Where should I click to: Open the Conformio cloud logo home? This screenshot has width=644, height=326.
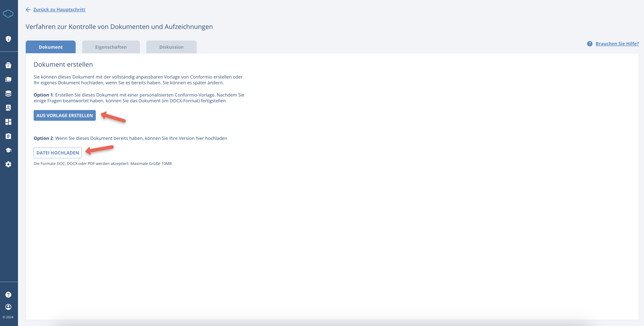tap(8, 14)
